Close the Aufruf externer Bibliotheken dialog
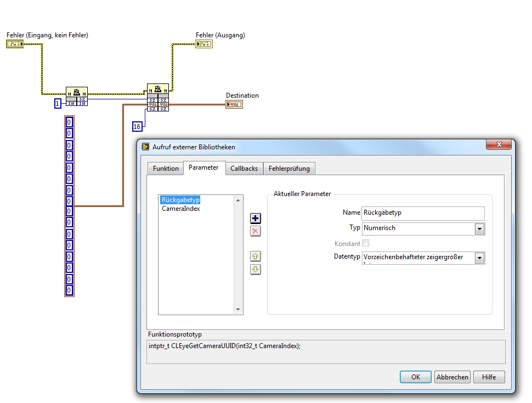Image resolution: width=532 pixels, height=403 pixels. 499,144
